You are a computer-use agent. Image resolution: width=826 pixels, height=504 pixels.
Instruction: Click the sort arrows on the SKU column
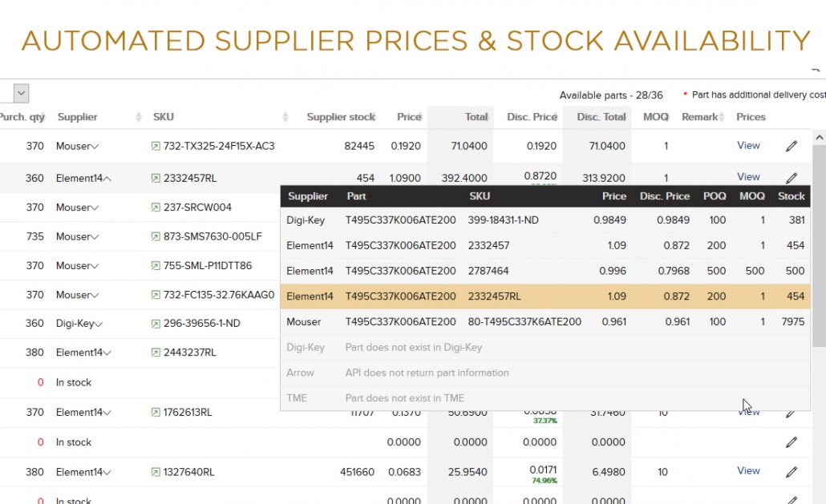click(285, 117)
